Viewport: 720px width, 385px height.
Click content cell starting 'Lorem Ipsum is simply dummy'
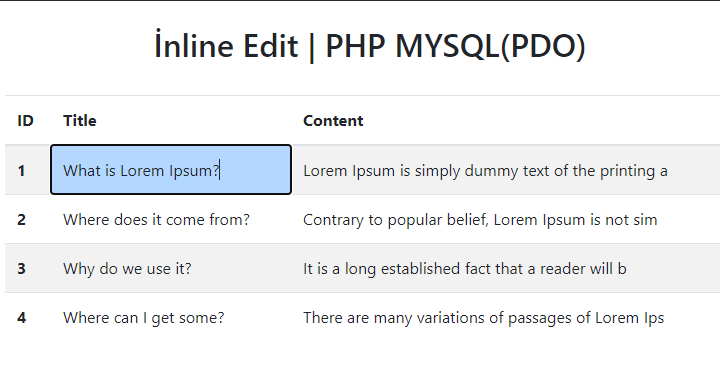[485, 170]
